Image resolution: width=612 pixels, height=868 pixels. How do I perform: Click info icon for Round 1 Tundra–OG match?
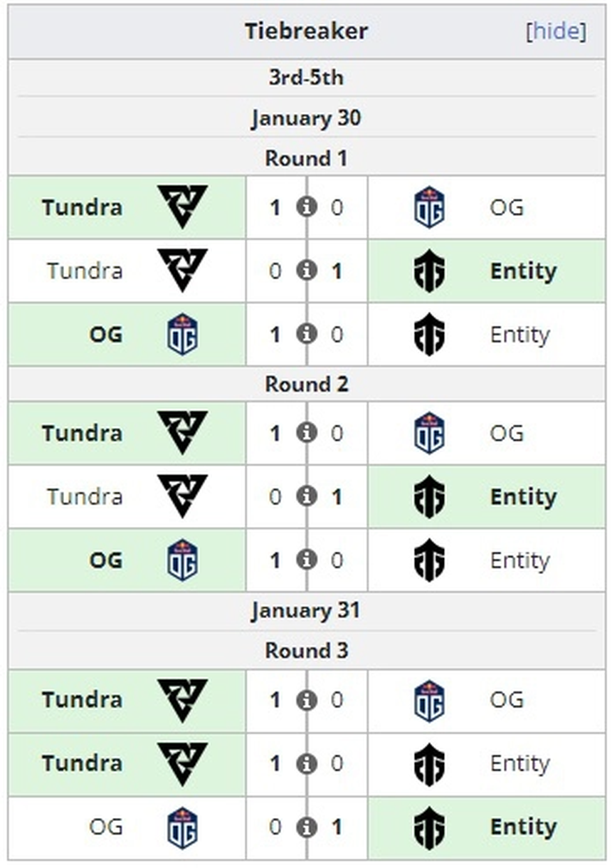click(x=307, y=207)
